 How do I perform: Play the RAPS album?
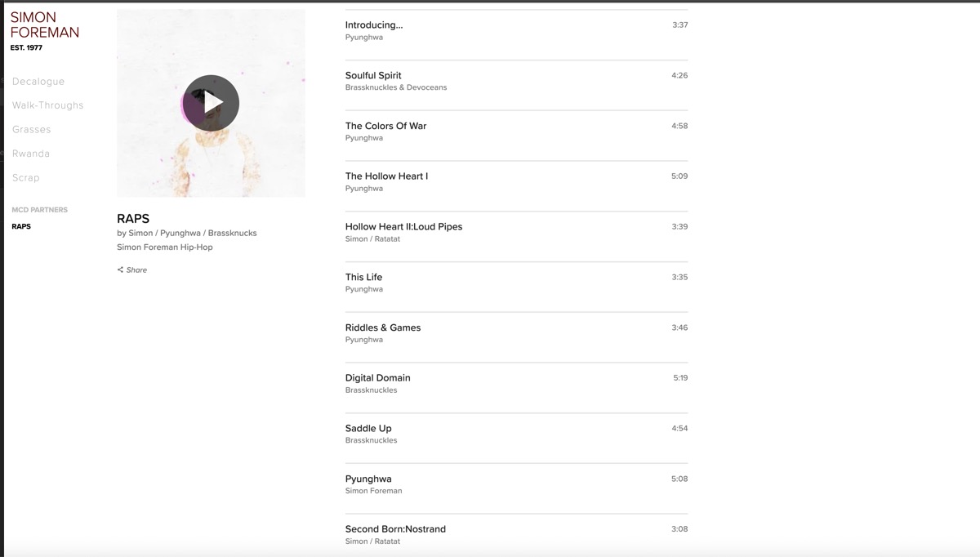tap(211, 103)
